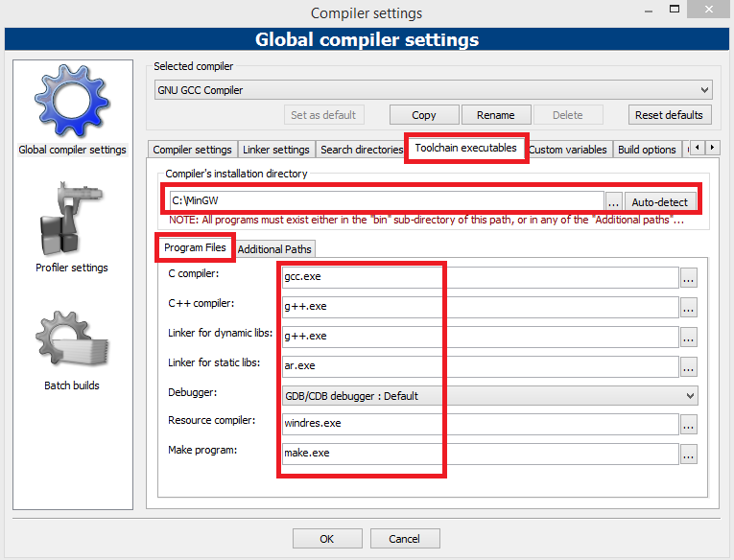Open Additional Paths sub-tab

tap(274, 249)
